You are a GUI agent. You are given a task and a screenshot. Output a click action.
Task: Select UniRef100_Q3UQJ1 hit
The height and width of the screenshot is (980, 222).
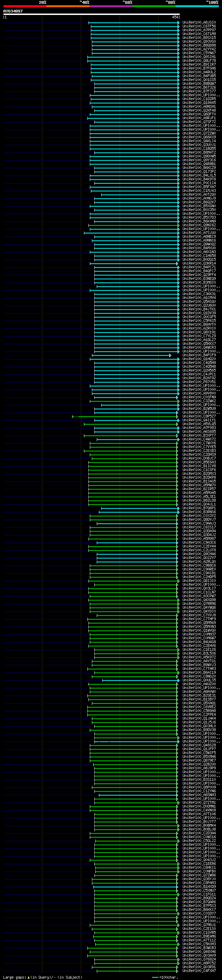click(x=199, y=145)
